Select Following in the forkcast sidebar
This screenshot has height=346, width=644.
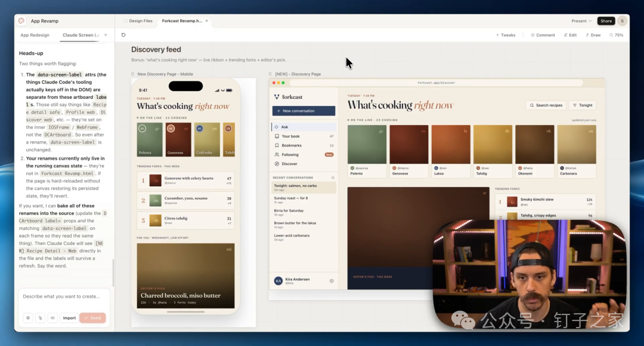(304, 155)
